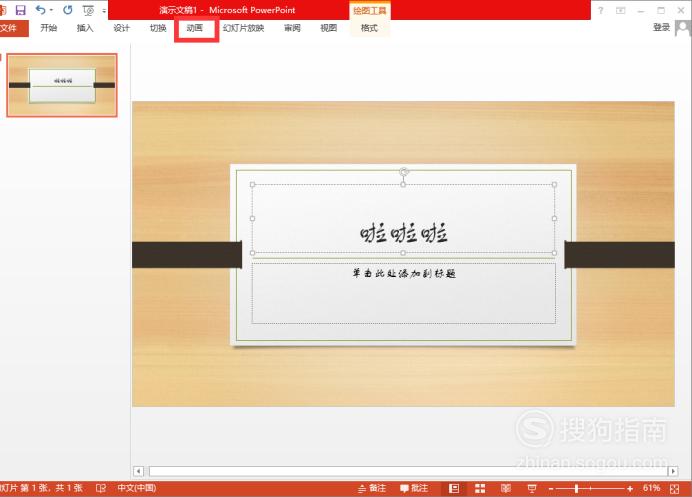Open the 幻灯片放映 Slide Show tab
Screen dimensions: 692x497
tap(243, 28)
